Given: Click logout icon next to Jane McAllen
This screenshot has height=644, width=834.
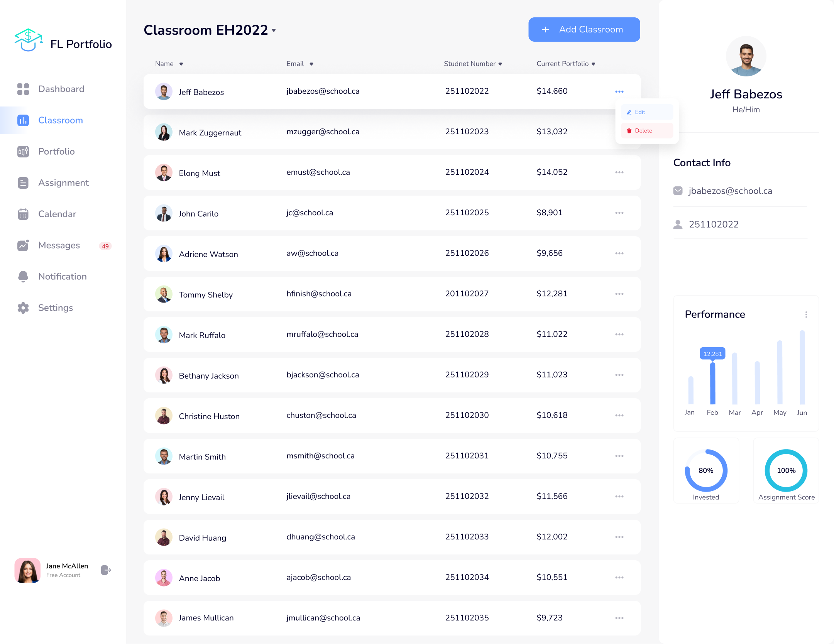Looking at the screenshot, I should click(106, 570).
